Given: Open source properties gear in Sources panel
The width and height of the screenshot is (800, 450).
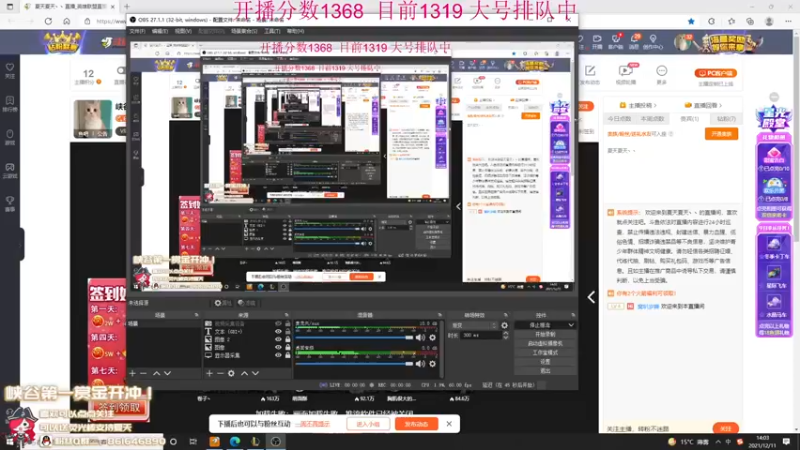Looking at the screenshot, I should 231,373.
